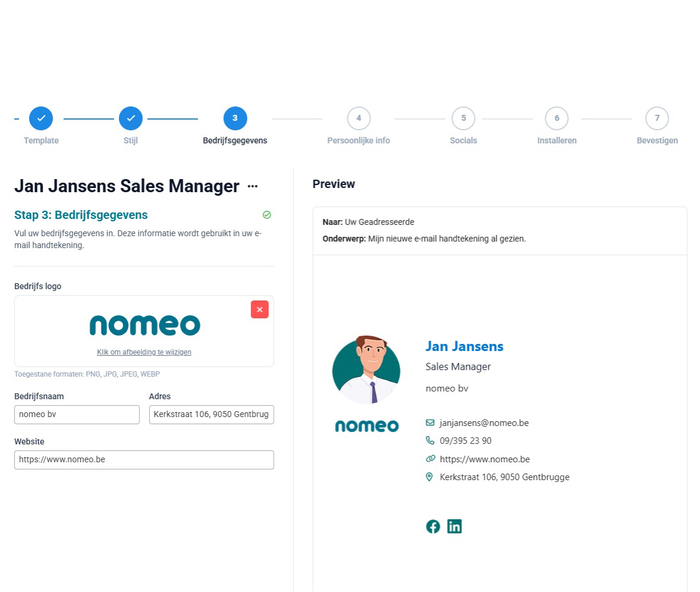This screenshot has width=700, height=592.
Task: Jump to step 5 circle
Action: pyautogui.click(x=463, y=118)
